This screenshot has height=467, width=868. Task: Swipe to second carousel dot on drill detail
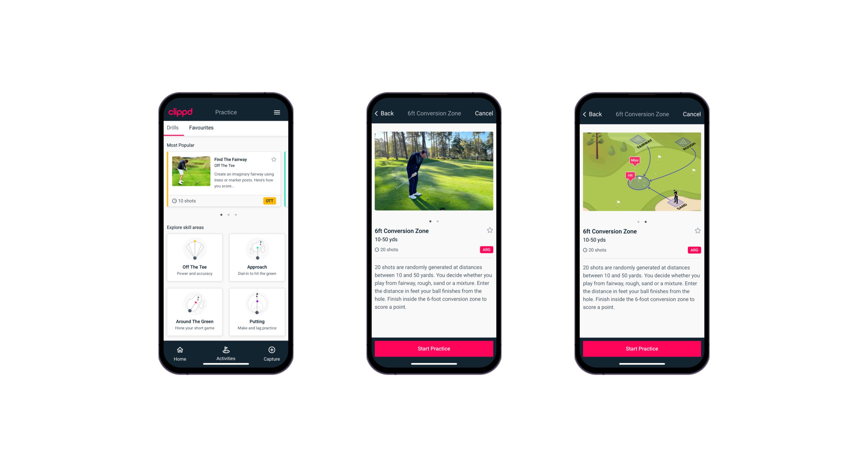tap(439, 220)
